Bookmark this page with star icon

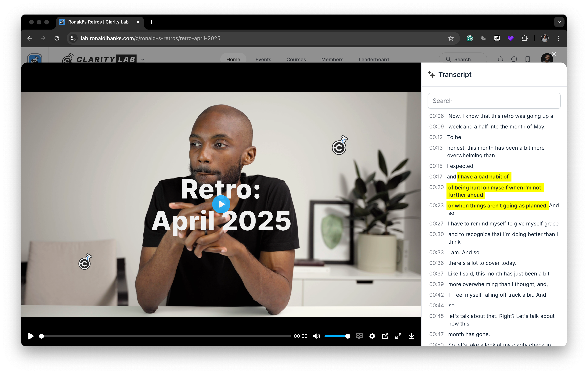coord(450,38)
